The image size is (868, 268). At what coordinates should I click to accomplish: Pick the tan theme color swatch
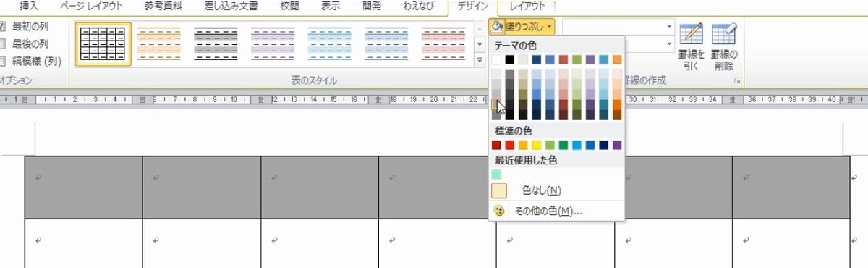523,59
